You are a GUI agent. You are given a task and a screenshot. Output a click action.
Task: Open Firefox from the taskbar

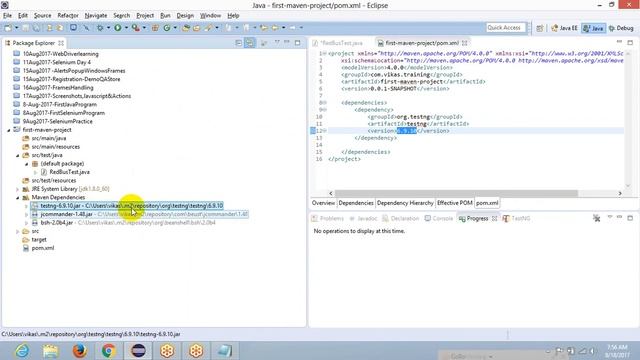pos(79,351)
